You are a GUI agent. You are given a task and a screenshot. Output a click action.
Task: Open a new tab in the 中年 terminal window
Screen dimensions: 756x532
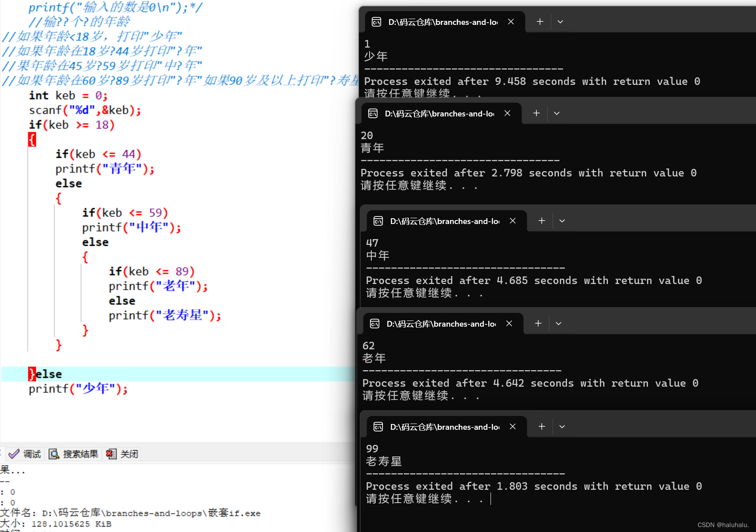click(542, 220)
